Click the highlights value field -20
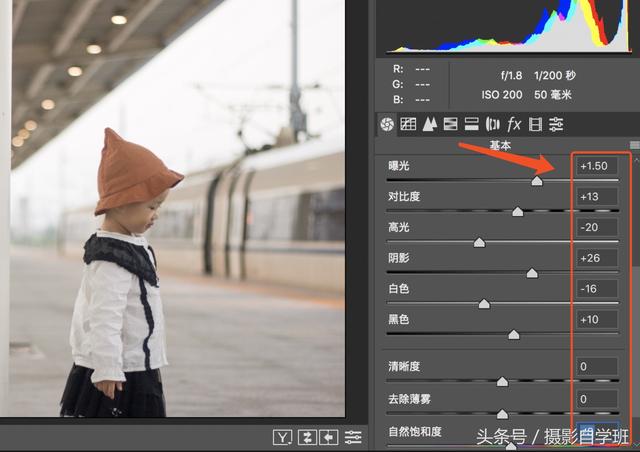 pos(597,227)
